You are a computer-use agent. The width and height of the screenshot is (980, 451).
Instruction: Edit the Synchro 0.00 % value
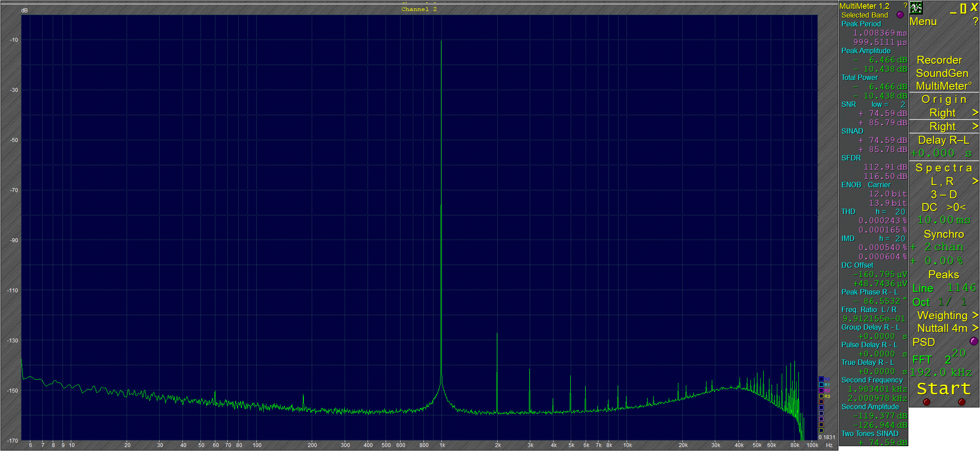click(x=938, y=261)
